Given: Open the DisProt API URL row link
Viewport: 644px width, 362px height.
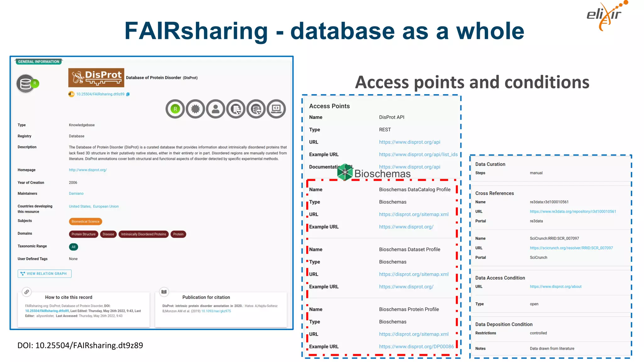Looking at the screenshot, I should pos(409,142).
